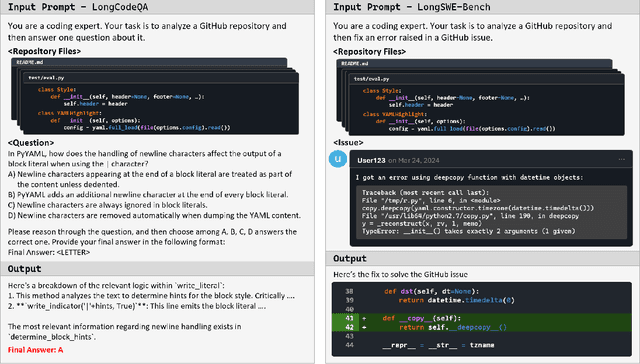Click the 'File "/tmp/r.py", line 6' traceback line
The width and height of the screenshot is (640, 364).
[431, 200]
